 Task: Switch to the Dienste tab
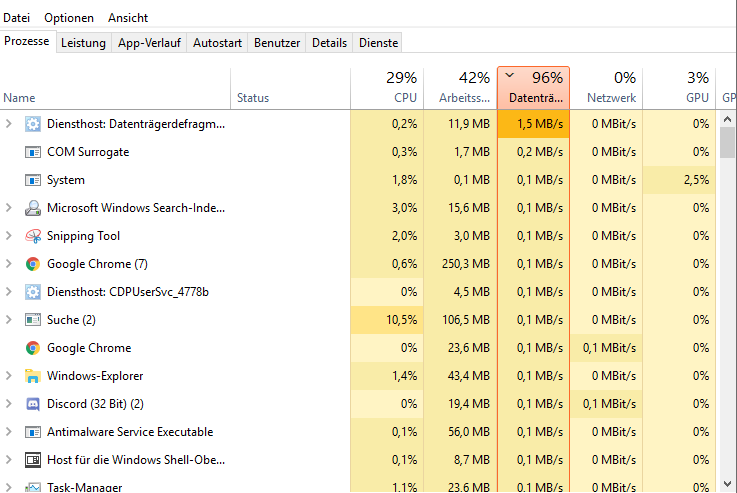point(378,43)
